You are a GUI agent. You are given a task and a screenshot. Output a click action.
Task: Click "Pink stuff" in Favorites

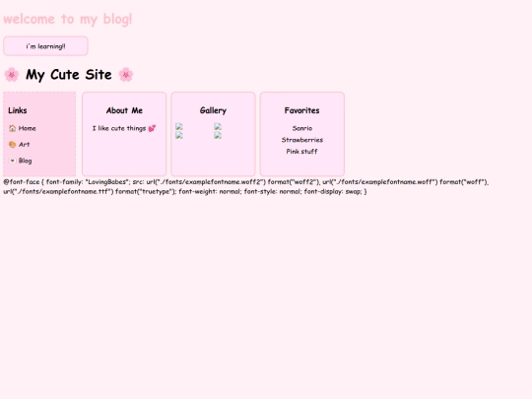pos(302,152)
